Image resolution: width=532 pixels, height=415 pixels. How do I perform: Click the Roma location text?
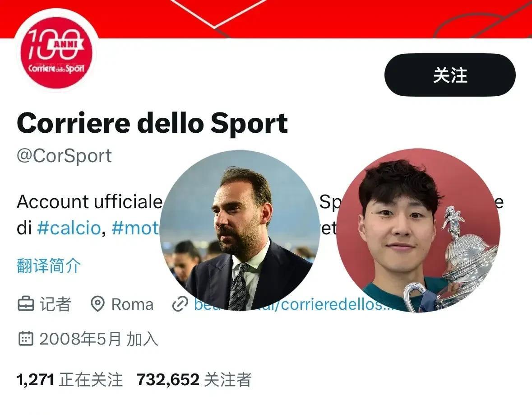(132, 304)
